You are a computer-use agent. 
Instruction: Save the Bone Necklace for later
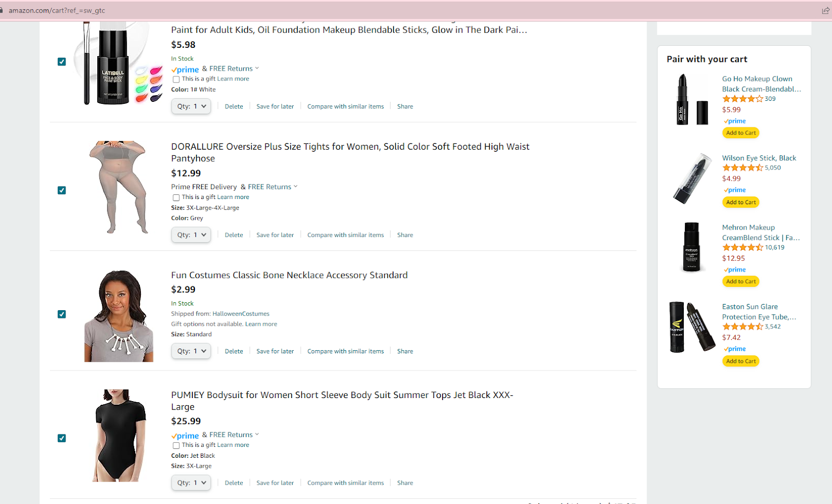(275, 351)
